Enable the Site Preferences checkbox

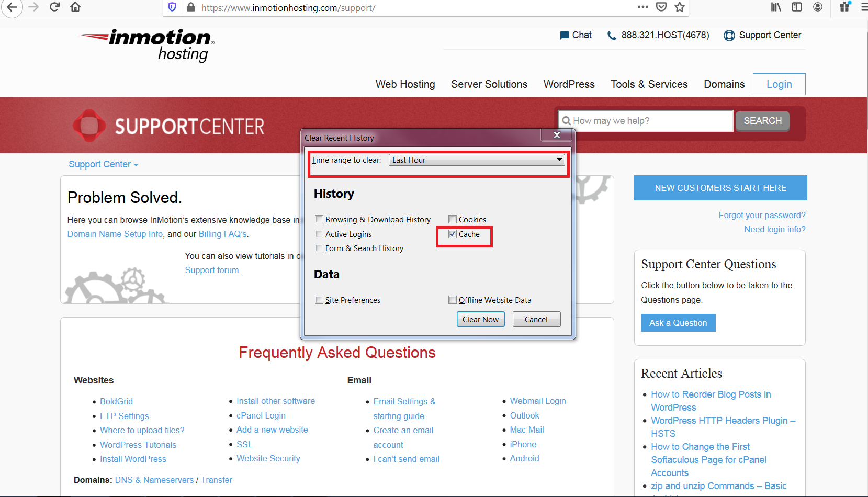pyautogui.click(x=319, y=300)
